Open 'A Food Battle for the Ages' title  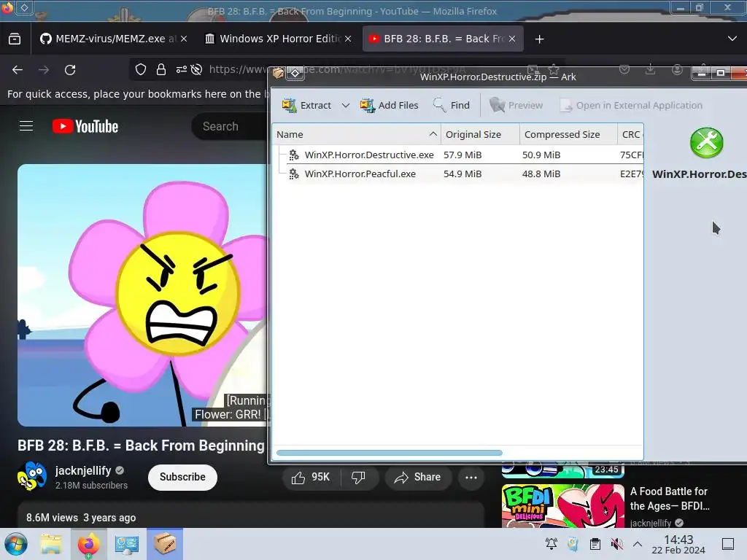pos(670,499)
